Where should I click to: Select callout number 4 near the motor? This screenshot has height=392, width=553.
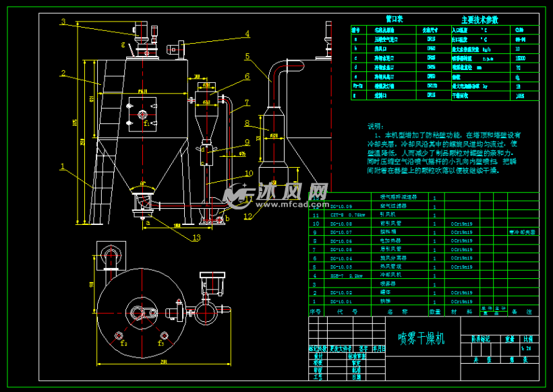(247, 34)
